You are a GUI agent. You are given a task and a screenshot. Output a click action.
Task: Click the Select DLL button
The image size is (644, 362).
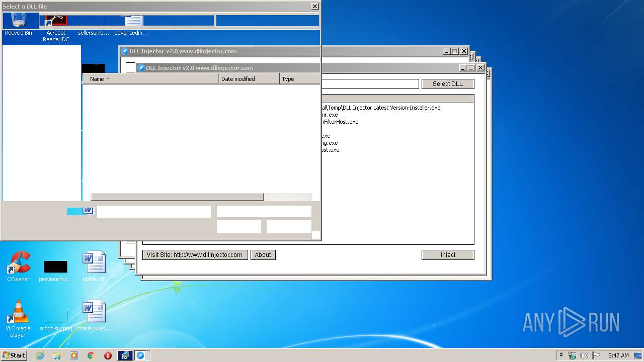click(x=448, y=84)
